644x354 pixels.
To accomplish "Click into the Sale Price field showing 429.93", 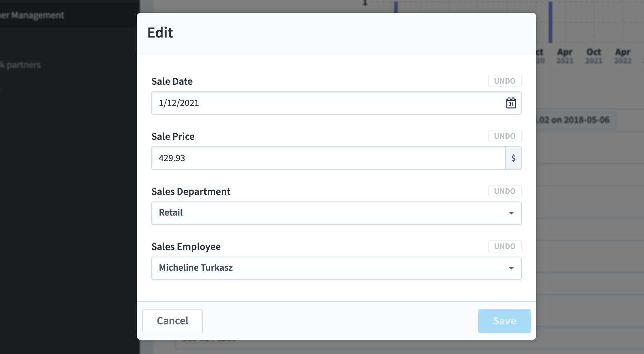I will point(329,158).
